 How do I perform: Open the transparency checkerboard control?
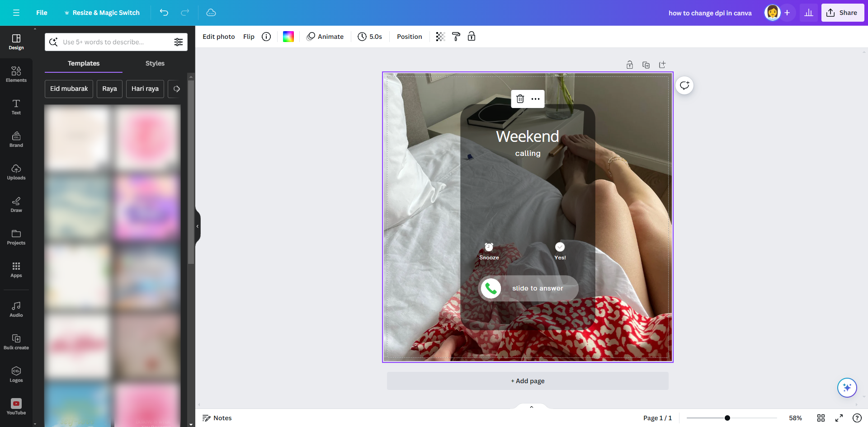click(x=440, y=37)
